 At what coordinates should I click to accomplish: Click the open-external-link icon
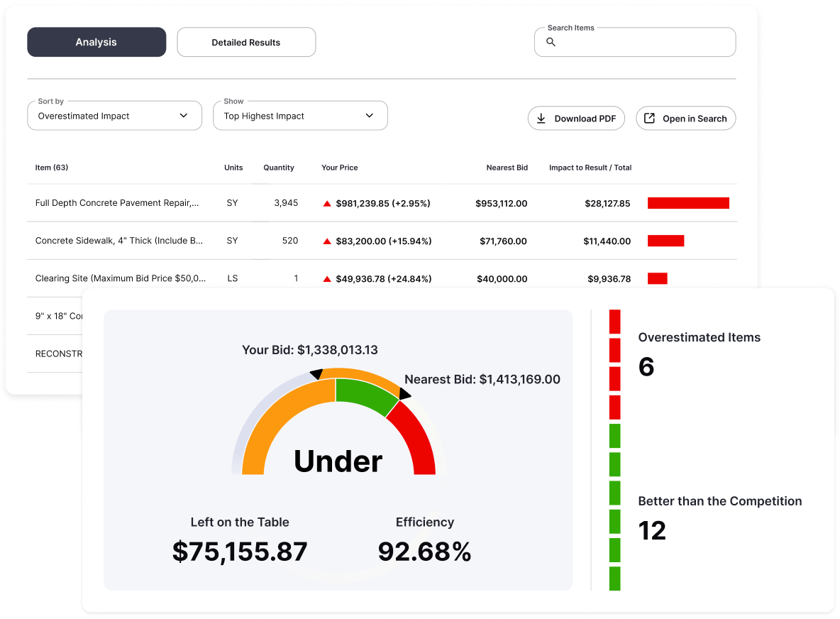pyautogui.click(x=649, y=119)
